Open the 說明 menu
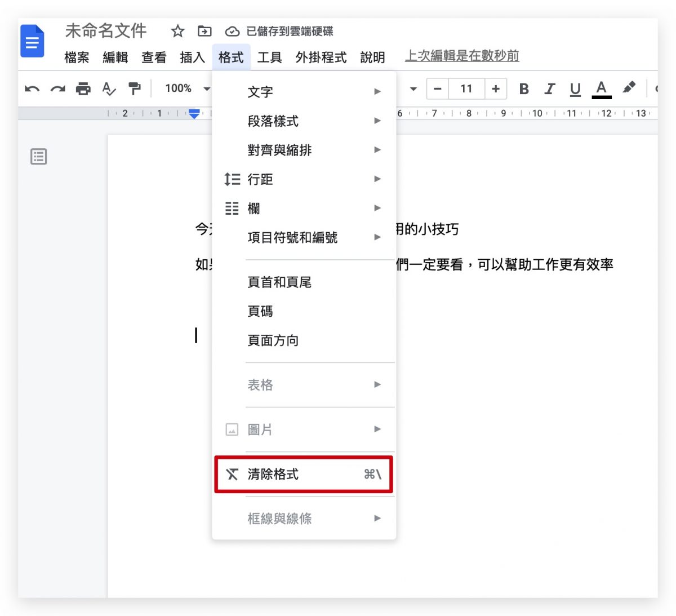 pyautogui.click(x=372, y=57)
